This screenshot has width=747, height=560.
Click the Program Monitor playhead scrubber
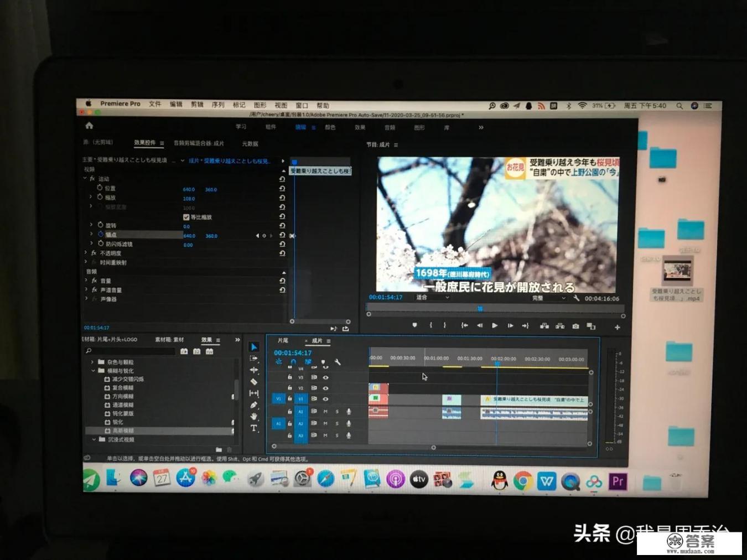point(480,308)
